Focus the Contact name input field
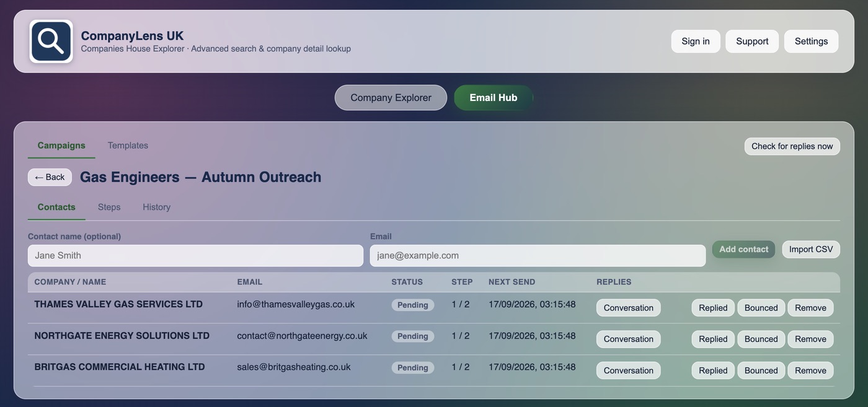 195,255
